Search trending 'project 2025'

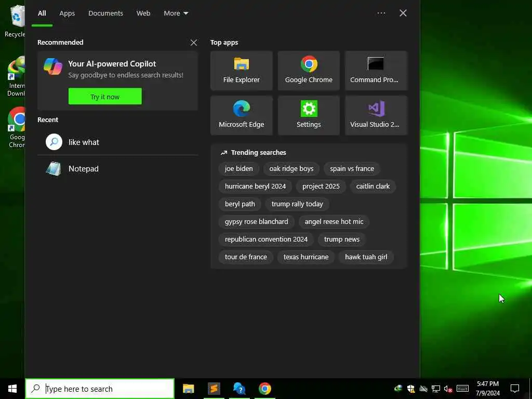pos(321,187)
